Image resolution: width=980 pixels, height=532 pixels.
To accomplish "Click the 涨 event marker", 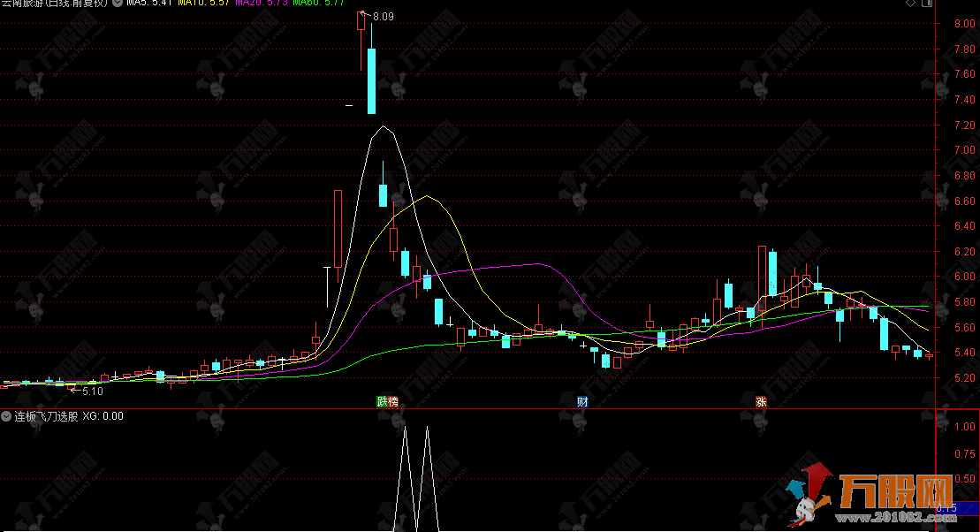I will click(760, 401).
